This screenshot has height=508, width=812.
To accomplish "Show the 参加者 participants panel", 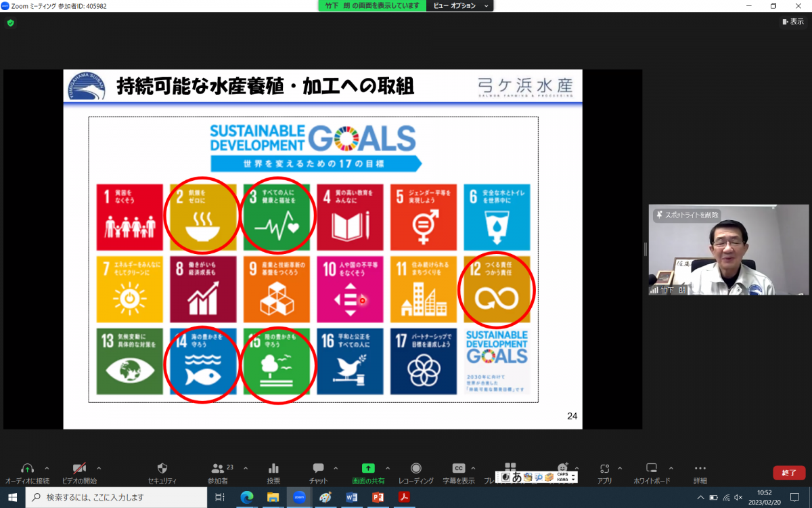I will coord(218,469).
